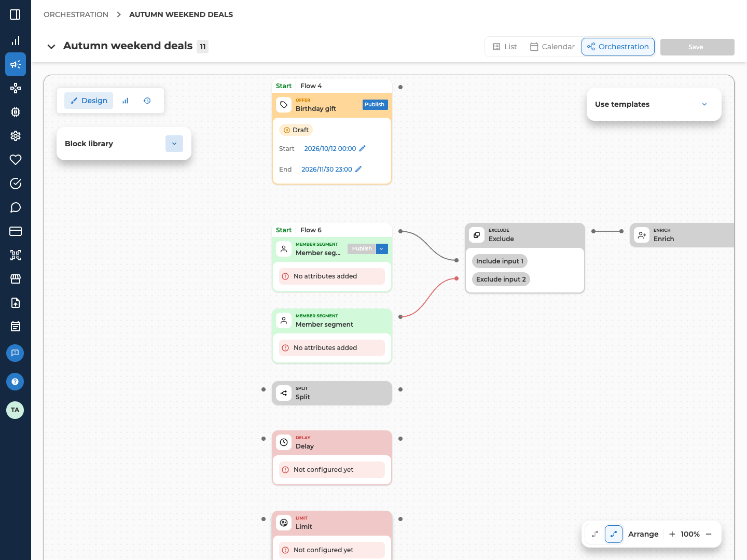This screenshot has width=747, height=560.
Task: Open the store front sidebar icon
Action: 16,279
